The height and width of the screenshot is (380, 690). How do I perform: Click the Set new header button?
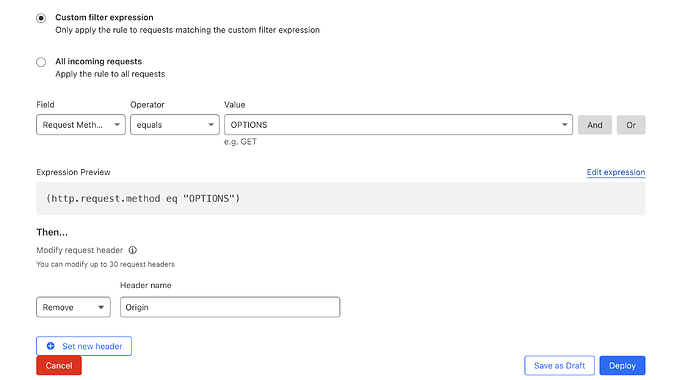tap(84, 346)
